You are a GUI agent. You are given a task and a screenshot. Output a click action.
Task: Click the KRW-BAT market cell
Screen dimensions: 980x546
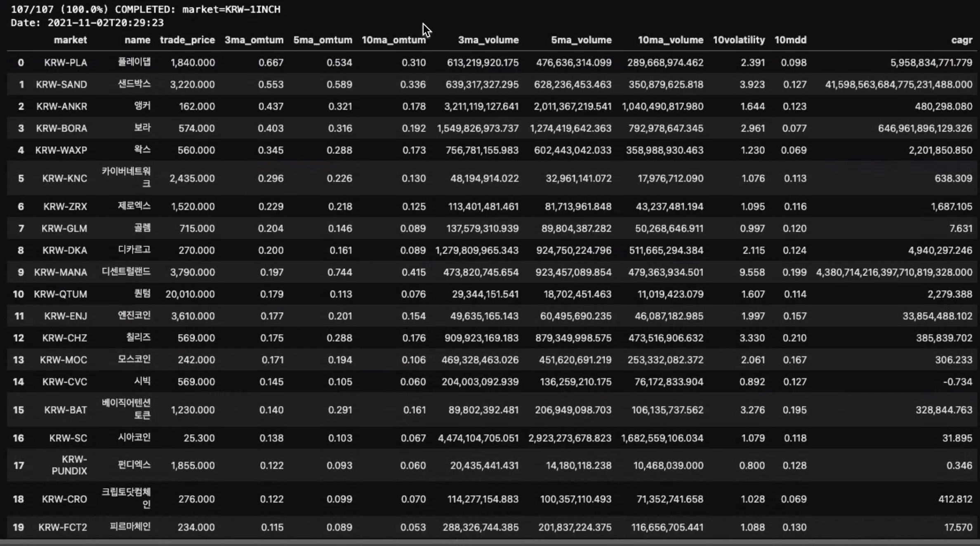[66, 410]
